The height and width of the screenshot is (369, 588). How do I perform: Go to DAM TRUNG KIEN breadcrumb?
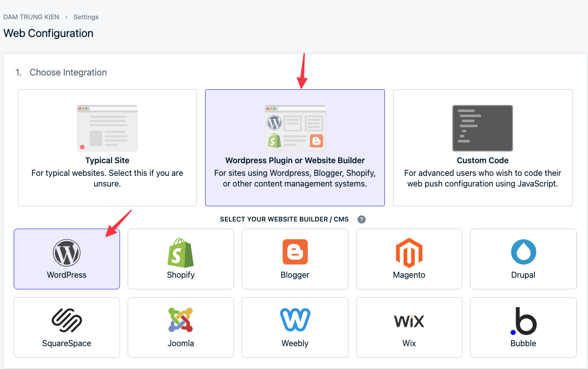[31, 17]
